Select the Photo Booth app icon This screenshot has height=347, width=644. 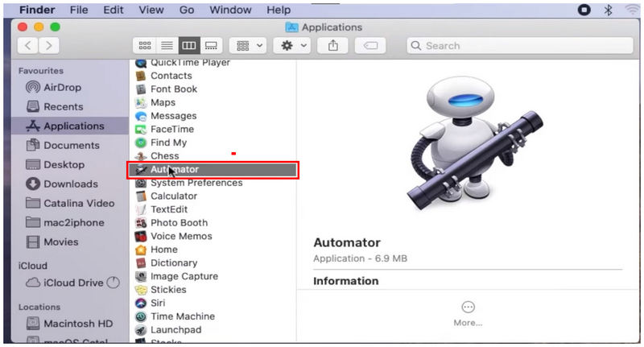point(141,223)
